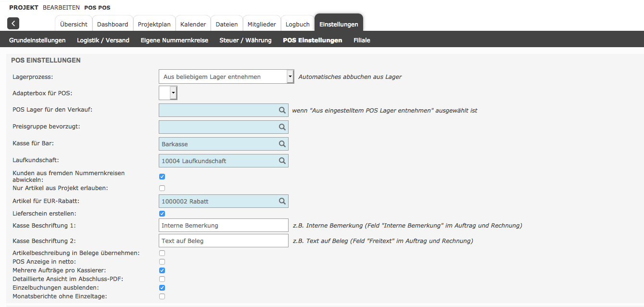Screen dimensions: 644x307
Task: Open the Lagerprozess dropdown
Action: pos(226,77)
